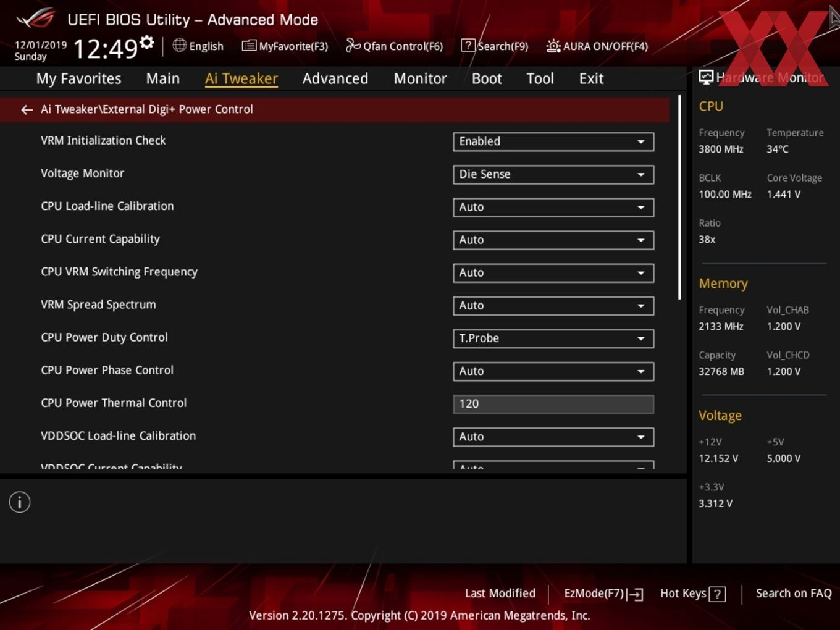Click the 1.441 V core voltage value
The image size is (840, 630).
[x=784, y=194]
